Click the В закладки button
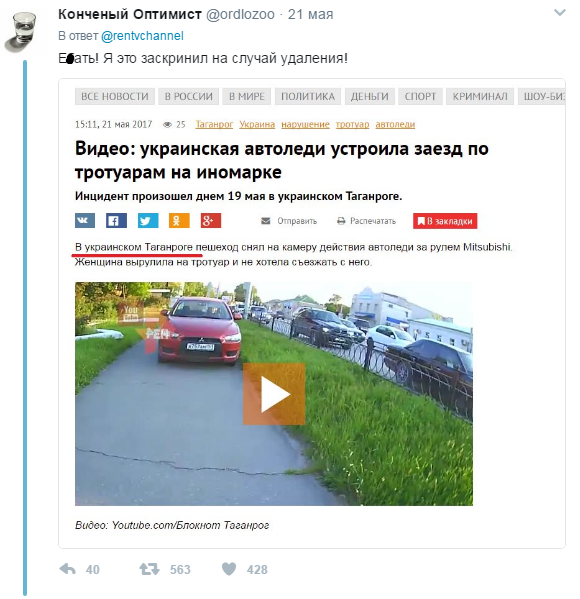580x599 pixels. 445,221
